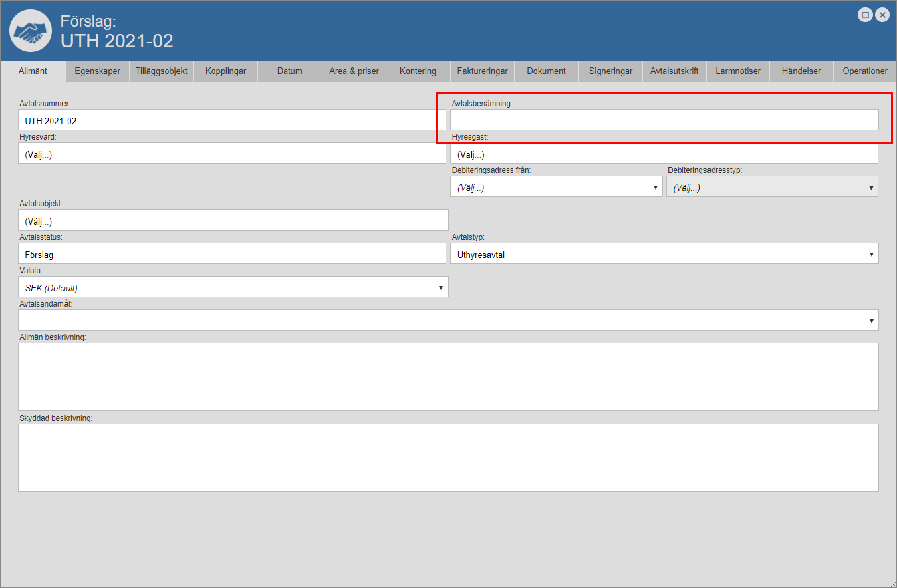Close the Förslag dialog
Image resolution: width=897 pixels, height=588 pixels.
tap(882, 15)
